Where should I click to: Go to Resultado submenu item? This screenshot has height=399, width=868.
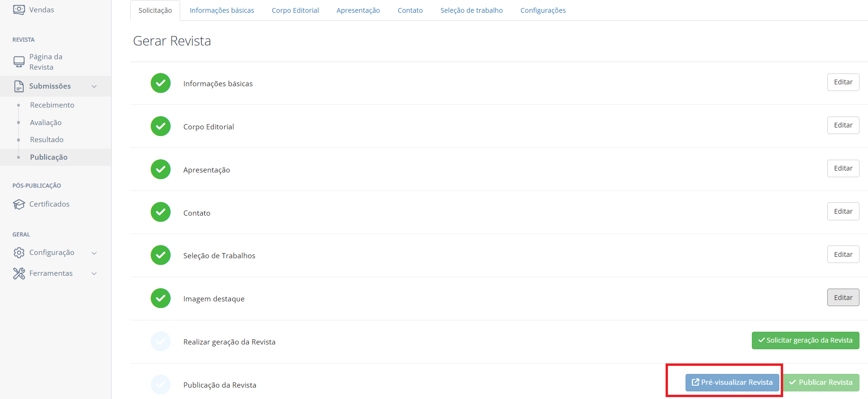click(46, 140)
